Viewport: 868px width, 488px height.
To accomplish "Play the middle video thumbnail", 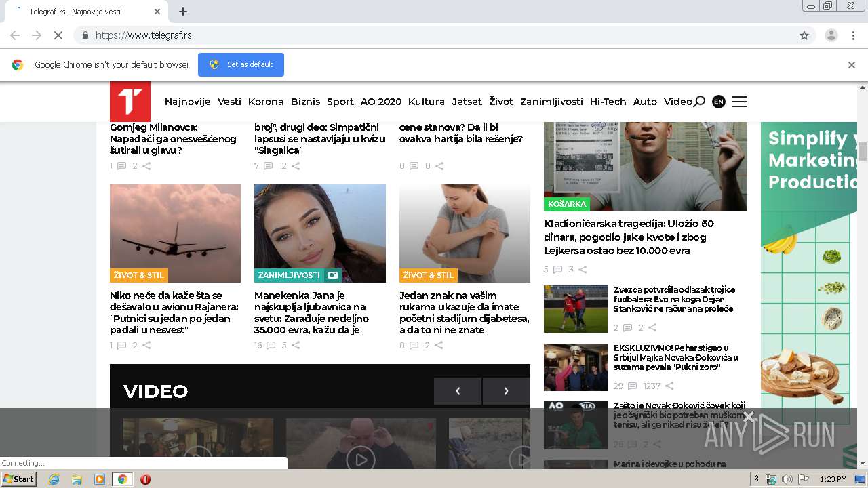I will (x=361, y=460).
